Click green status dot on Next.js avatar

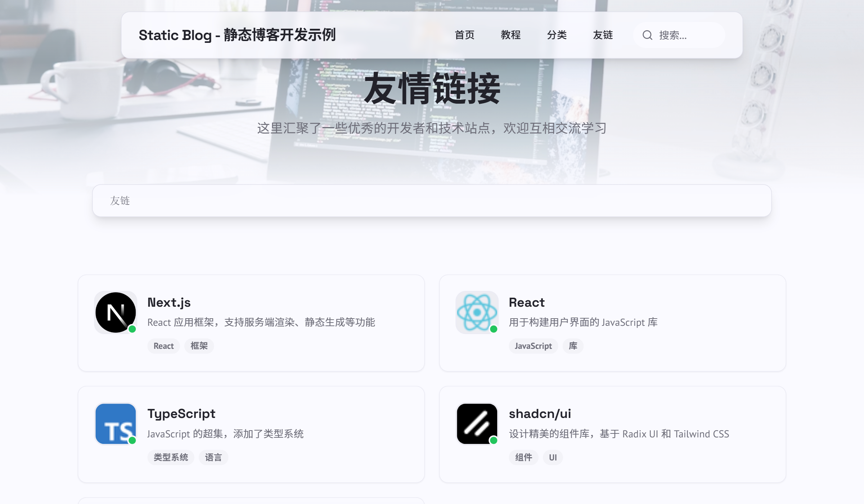click(x=132, y=329)
